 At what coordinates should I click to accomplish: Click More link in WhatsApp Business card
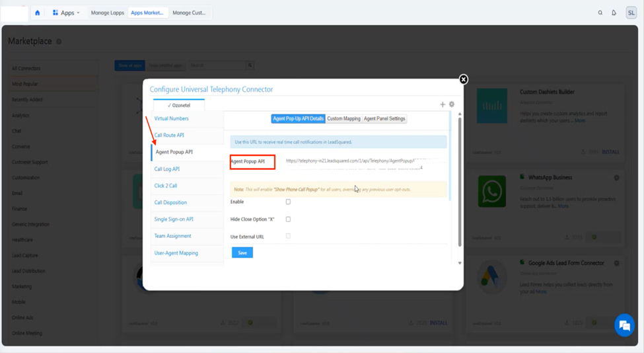[563, 206]
